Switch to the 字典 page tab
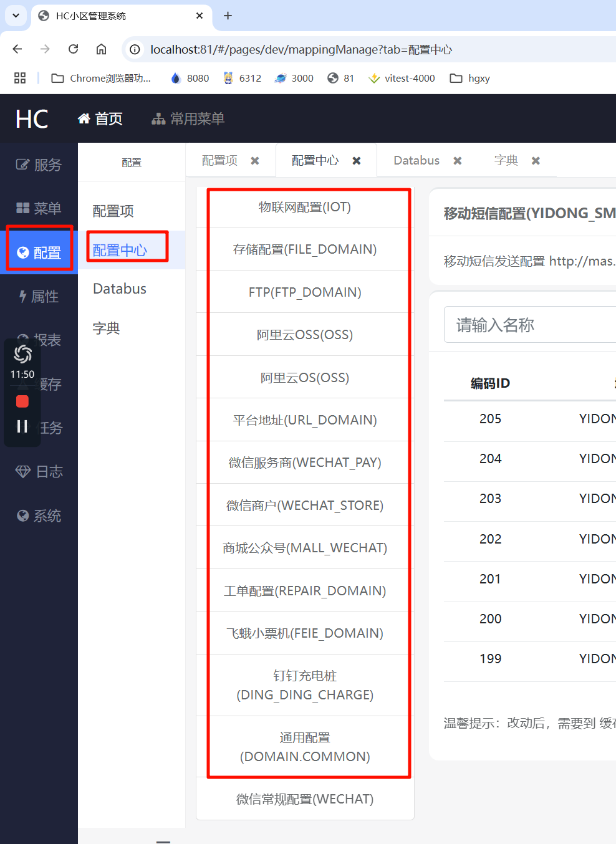616x844 pixels. 506,160
